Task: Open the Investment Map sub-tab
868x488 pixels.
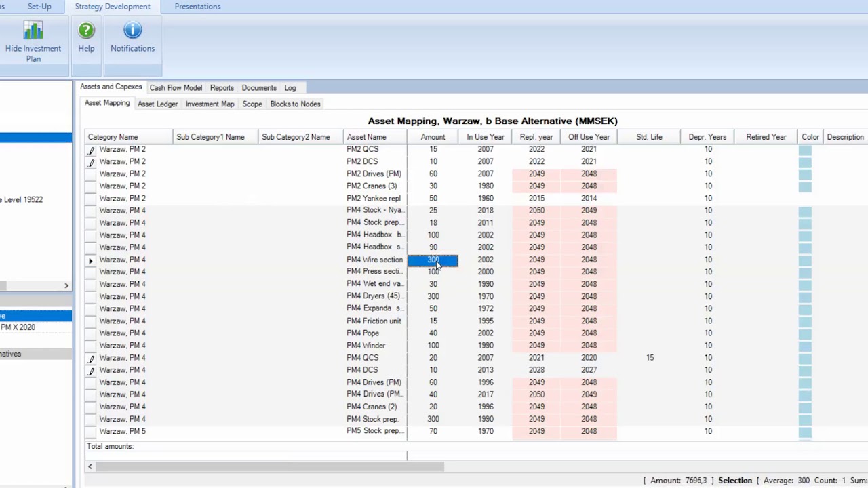Action: click(210, 104)
